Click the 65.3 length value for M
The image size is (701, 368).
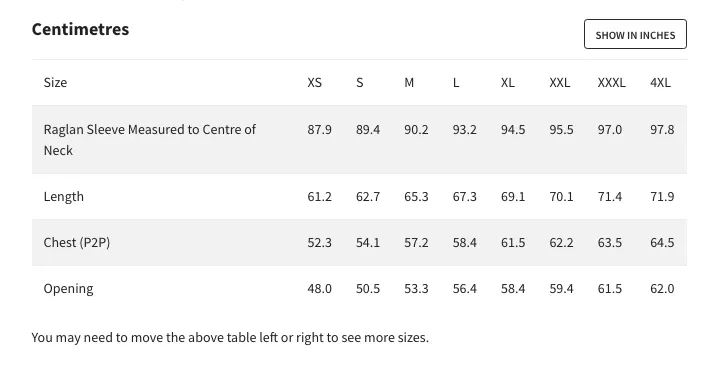[x=416, y=197]
